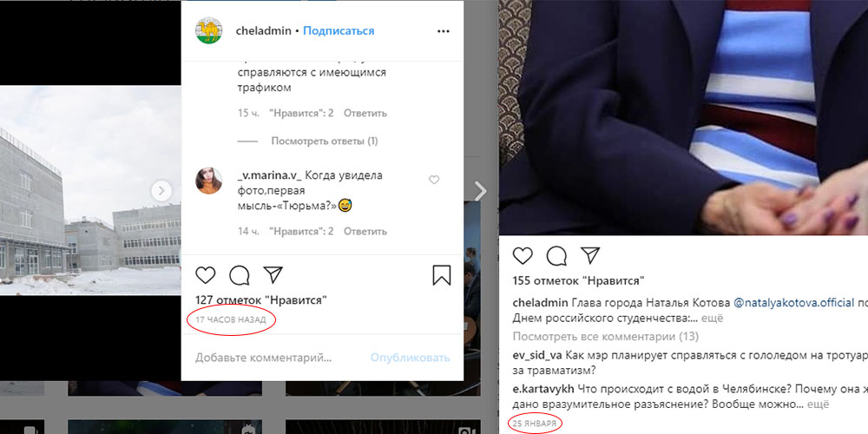Like the cheladmin post with heart icon

pos(206,275)
